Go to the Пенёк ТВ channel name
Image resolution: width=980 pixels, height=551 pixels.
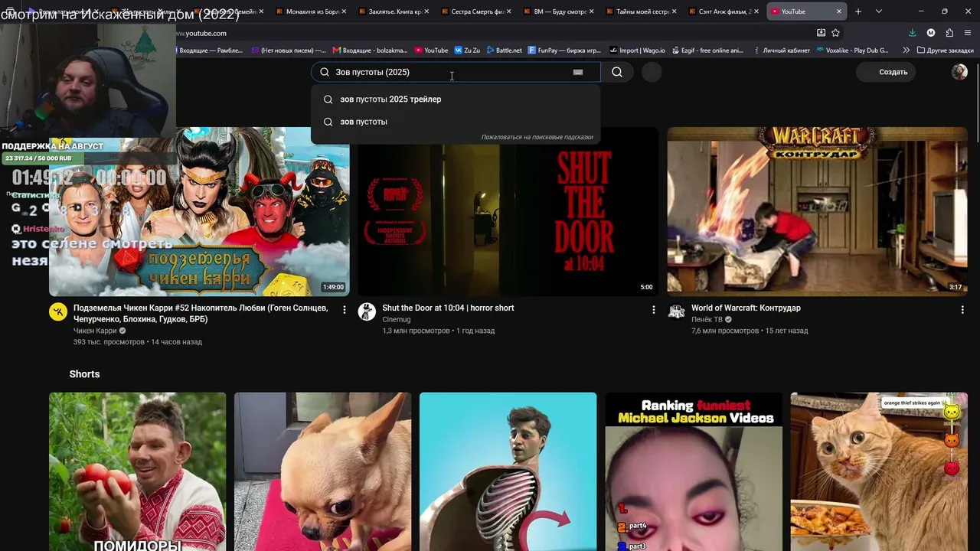707,319
